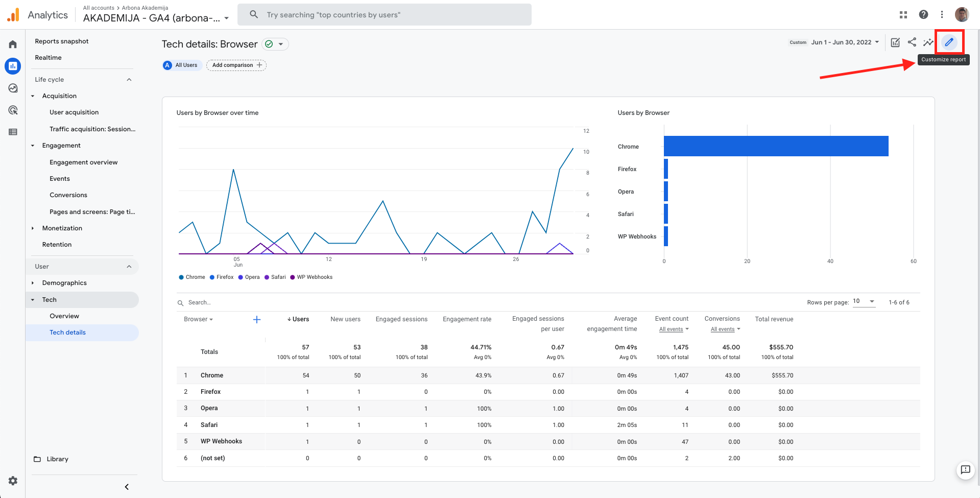Sort by Users column header

coord(298,319)
